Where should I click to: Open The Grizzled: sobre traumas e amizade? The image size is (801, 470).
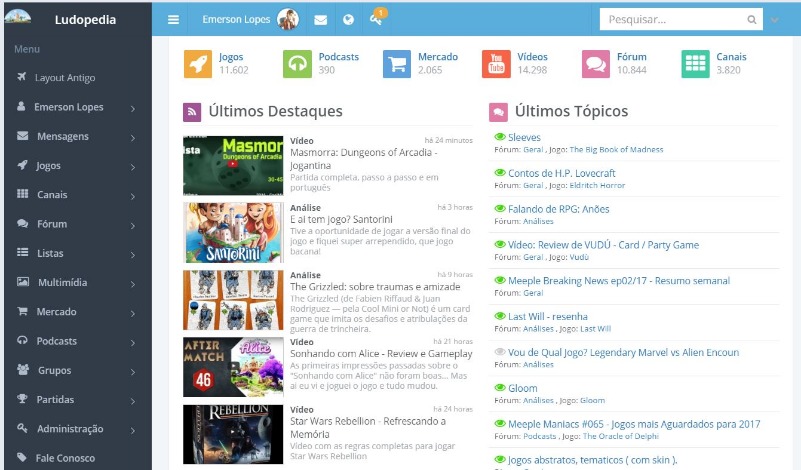pos(375,287)
